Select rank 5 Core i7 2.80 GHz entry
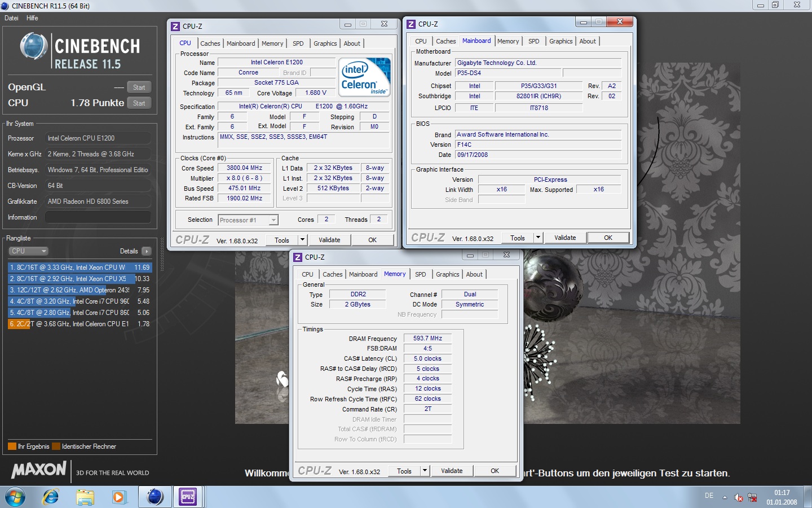The height and width of the screenshot is (508, 812). 80,313
